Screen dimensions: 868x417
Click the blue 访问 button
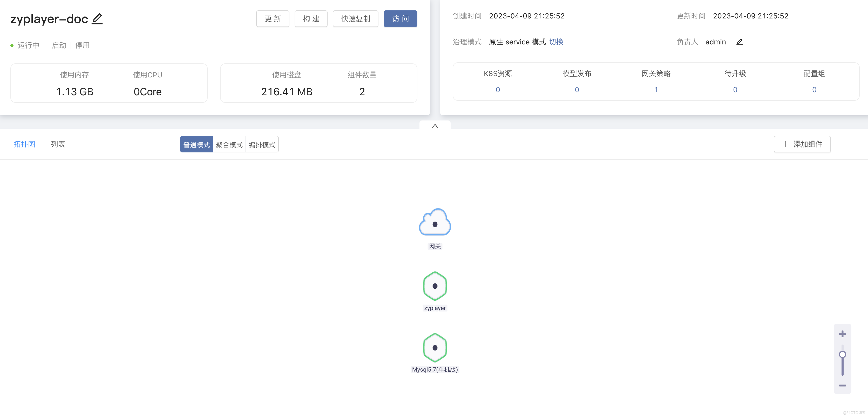(400, 19)
